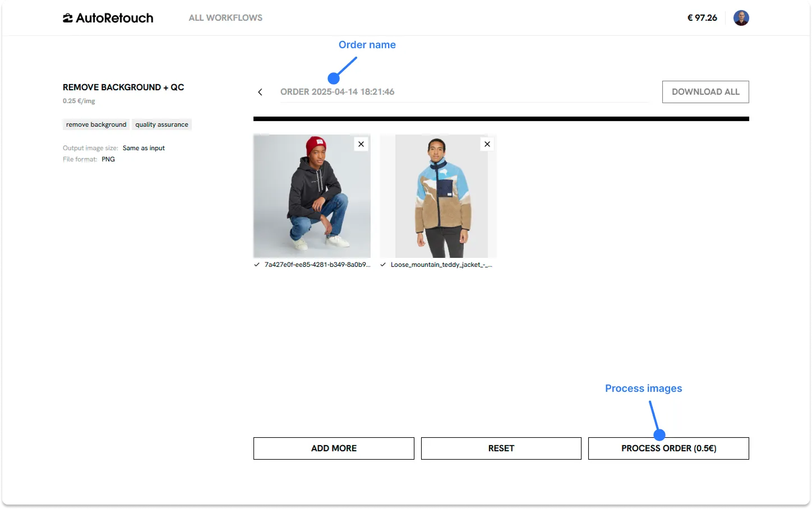Click the checkmark beside Loose_mountain_teddy_jacket
812x509 pixels.
point(383,264)
